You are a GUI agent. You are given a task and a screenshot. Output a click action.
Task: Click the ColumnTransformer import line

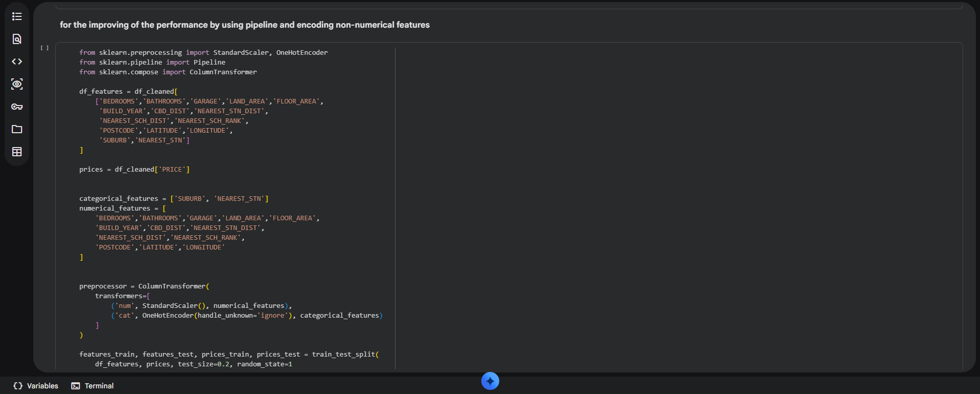(x=168, y=72)
